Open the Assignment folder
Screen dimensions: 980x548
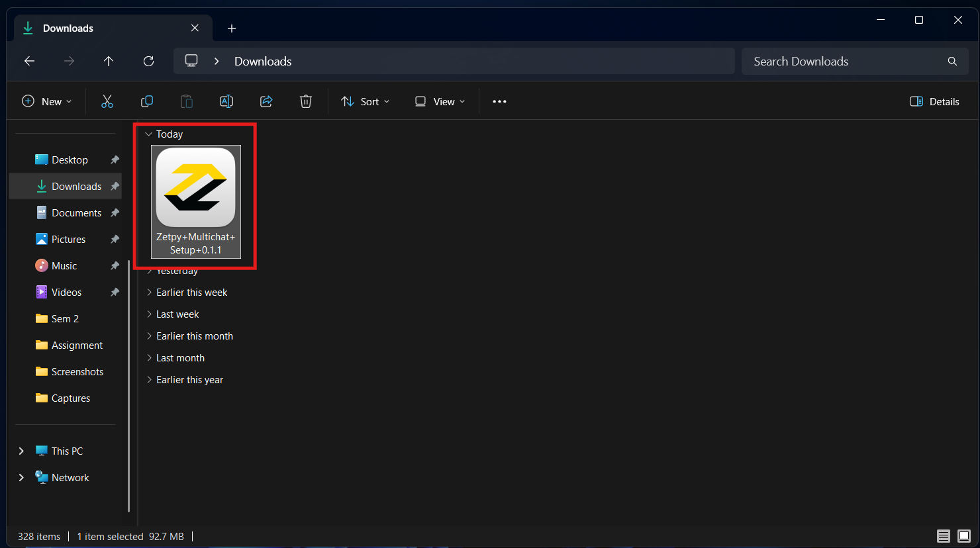(65, 345)
